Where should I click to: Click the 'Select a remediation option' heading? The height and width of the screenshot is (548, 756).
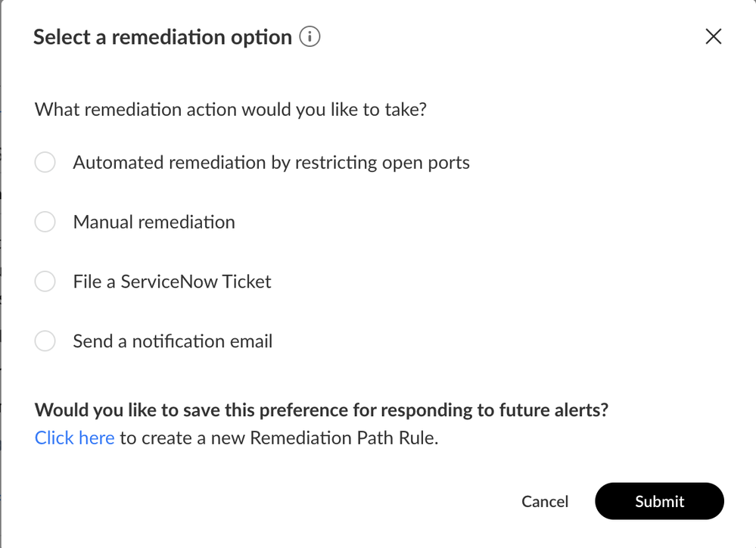pyautogui.click(x=162, y=37)
